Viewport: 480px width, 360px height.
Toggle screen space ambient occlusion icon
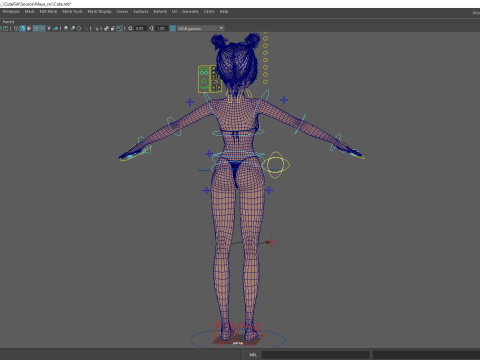66,28
